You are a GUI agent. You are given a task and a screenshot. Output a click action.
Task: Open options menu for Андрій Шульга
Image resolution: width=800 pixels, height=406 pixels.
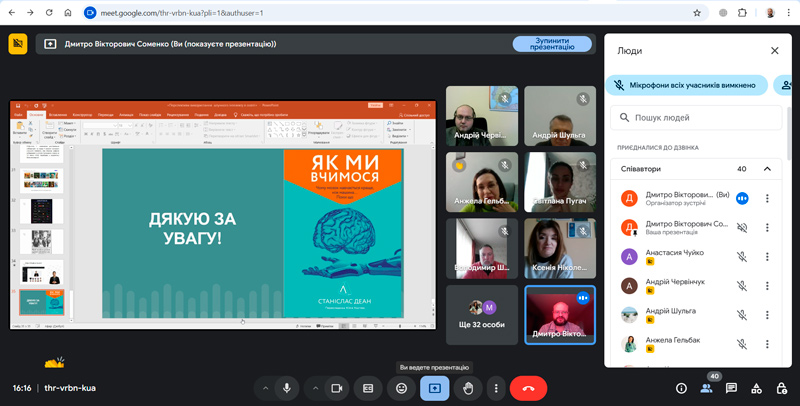(767, 315)
